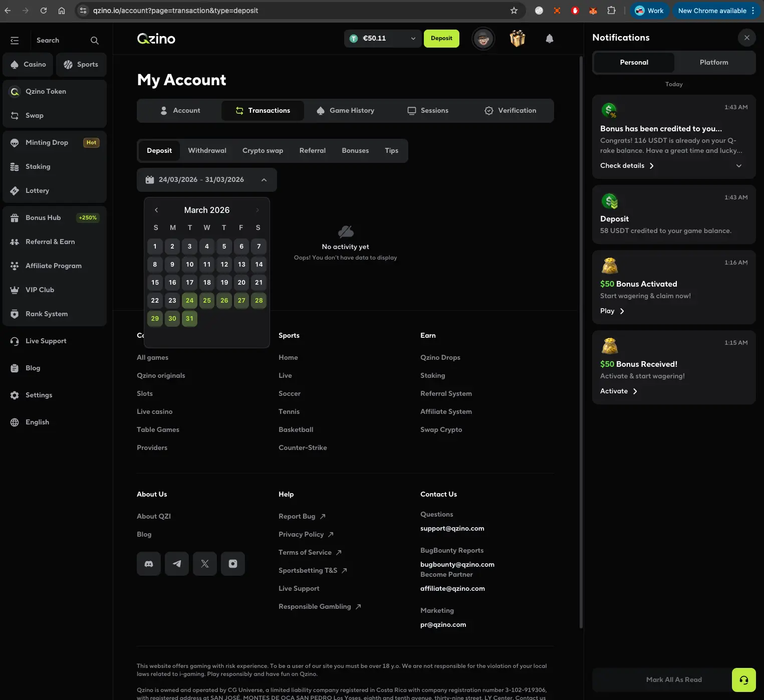Open Chrome Work profile menu
This screenshot has width=764, height=700.
click(649, 11)
